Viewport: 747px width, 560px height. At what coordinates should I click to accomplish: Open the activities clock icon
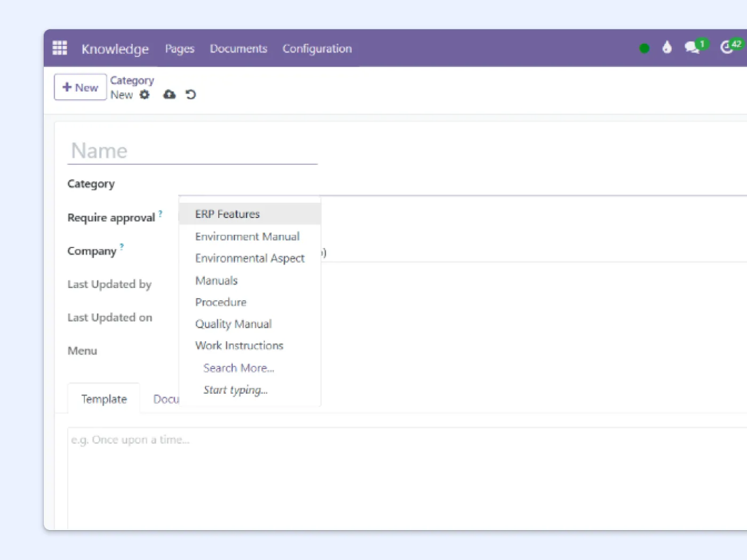coord(727,48)
